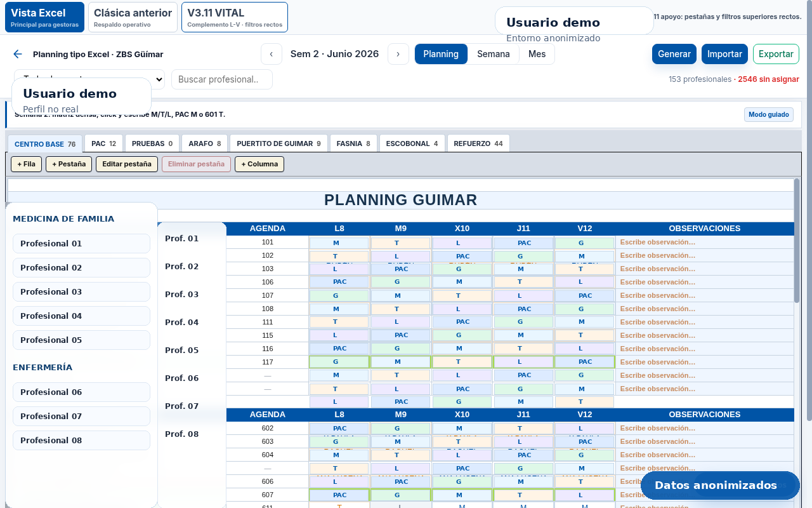Enable Modo guiado
812x508 pixels.
click(x=768, y=114)
